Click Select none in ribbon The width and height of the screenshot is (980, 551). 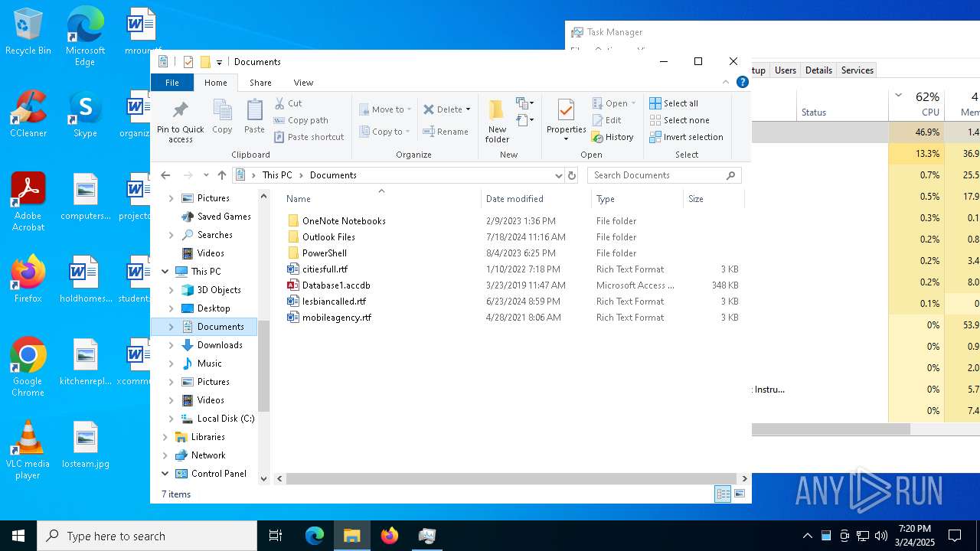[679, 120]
